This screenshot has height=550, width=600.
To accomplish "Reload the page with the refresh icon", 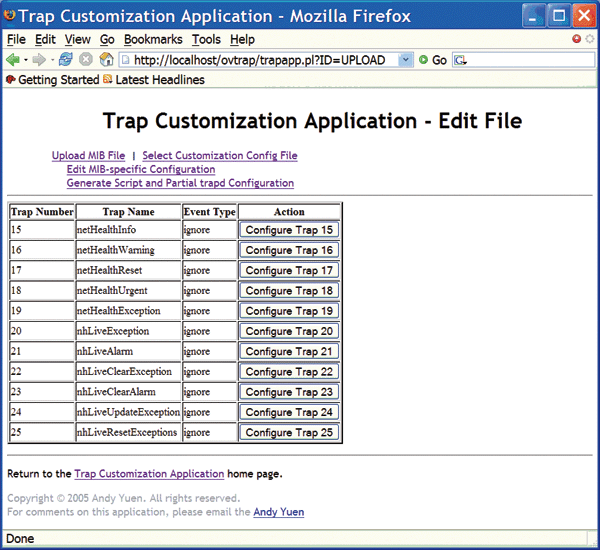I will pyautogui.click(x=66, y=60).
